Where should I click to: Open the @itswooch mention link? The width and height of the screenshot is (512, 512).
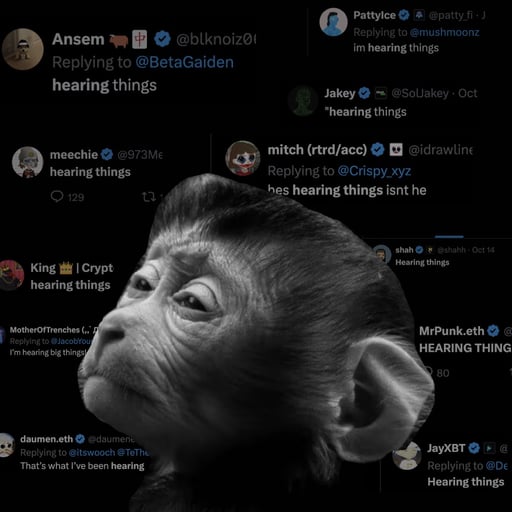[92, 452]
